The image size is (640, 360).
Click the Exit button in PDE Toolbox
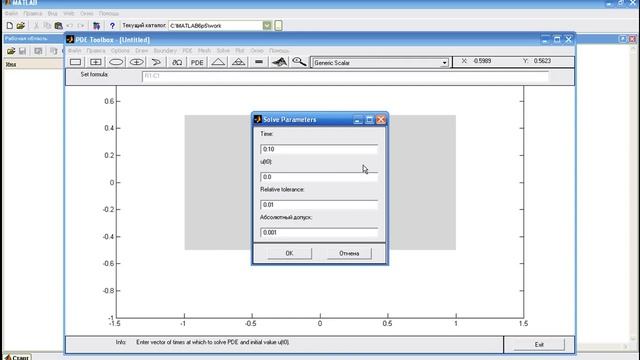(x=539, y=344)
